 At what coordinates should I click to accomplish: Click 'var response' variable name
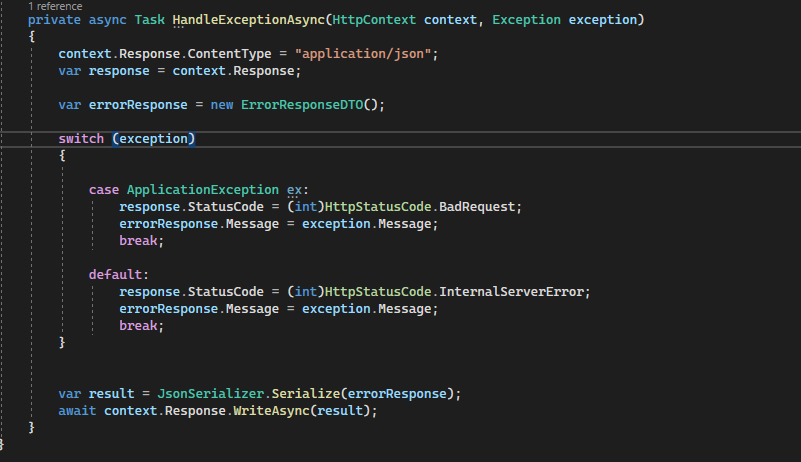(x=119, y=71)
